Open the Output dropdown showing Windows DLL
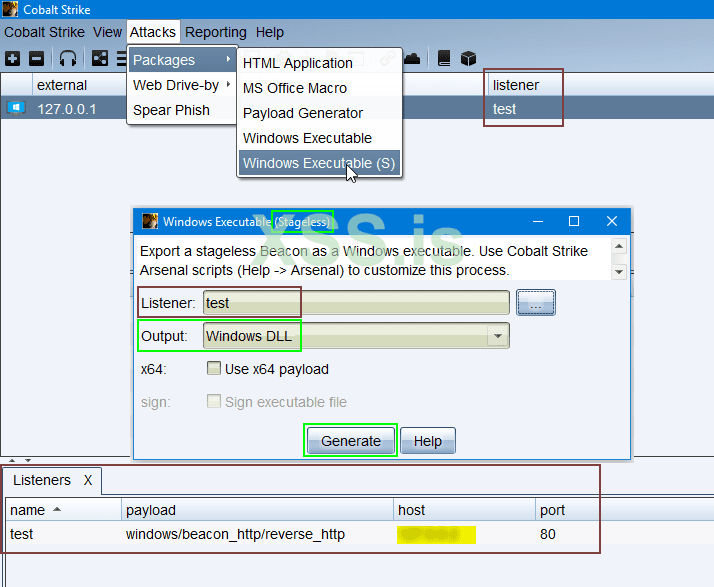Image resolution: width=714 pixels, height=587 pixels. pos(356,336)
